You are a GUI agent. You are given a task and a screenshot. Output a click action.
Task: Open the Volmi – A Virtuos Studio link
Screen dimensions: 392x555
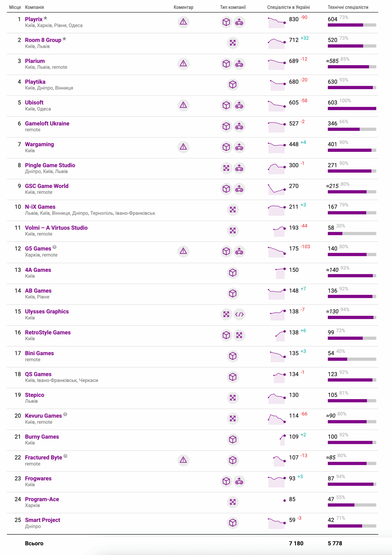coord(56,228)
